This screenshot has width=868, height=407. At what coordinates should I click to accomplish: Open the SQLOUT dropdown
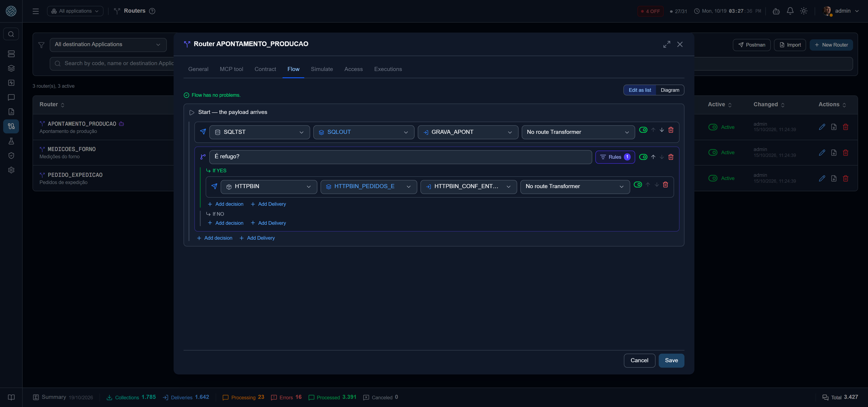click(363, 132)
